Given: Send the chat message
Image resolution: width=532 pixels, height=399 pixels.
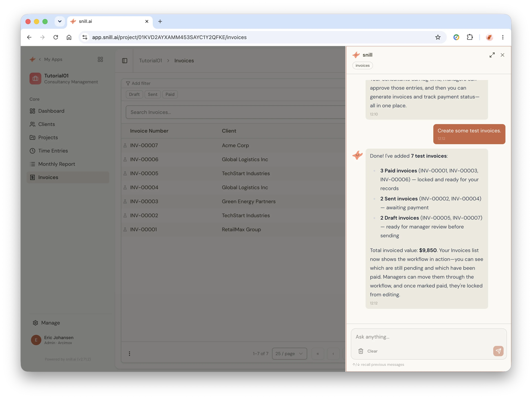Looking at the screenshot, I should click(498, 351).
